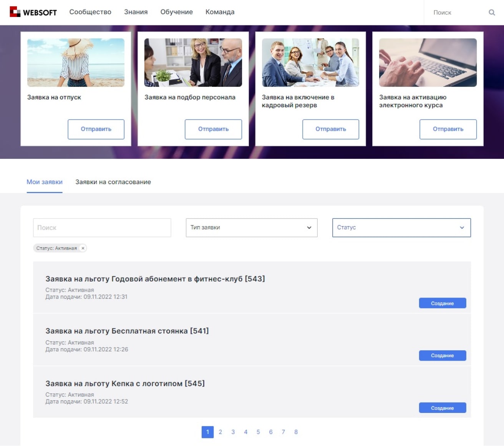Open request Кепка с логотипом [545]
The image size is (504, 446).
pos(125,383)
